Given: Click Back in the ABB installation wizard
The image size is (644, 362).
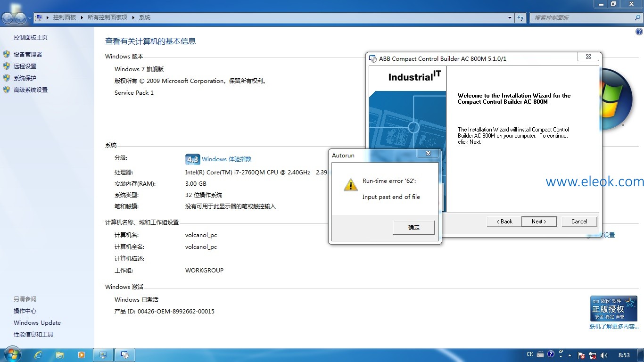Looking at the screenshot, I should [504, 222].
